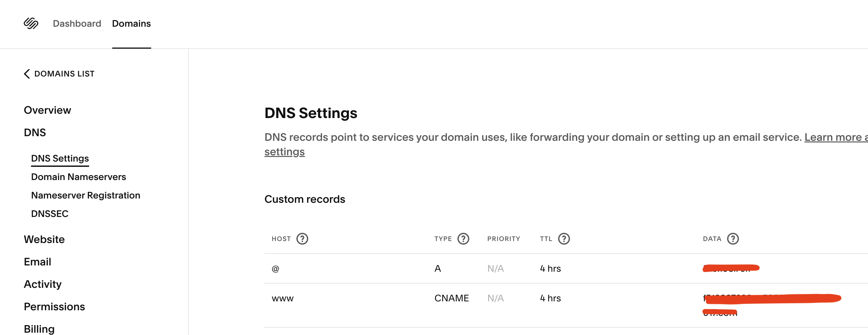This screenshot has width=868, height=335.
Task: Open the Activity section
Action: 43,284
